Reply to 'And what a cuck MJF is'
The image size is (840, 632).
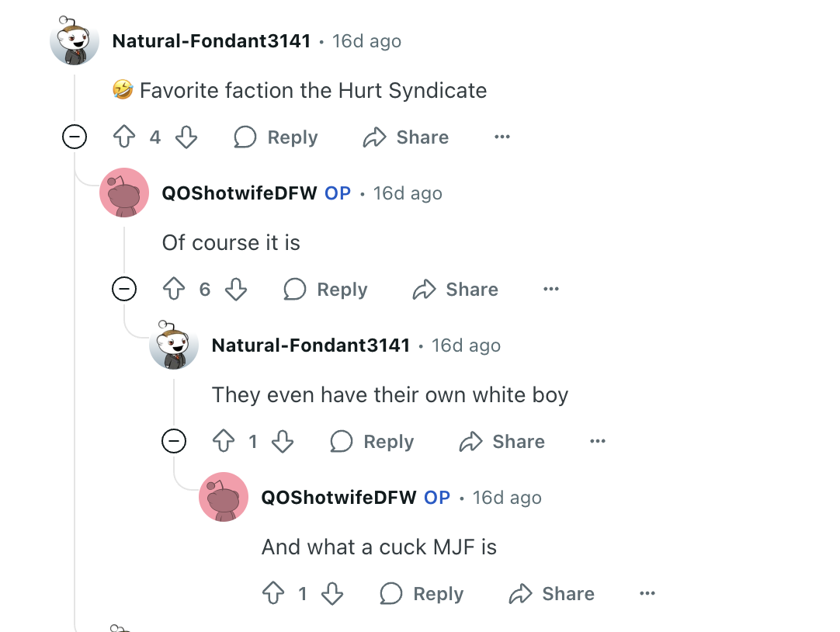coord(422,593)
